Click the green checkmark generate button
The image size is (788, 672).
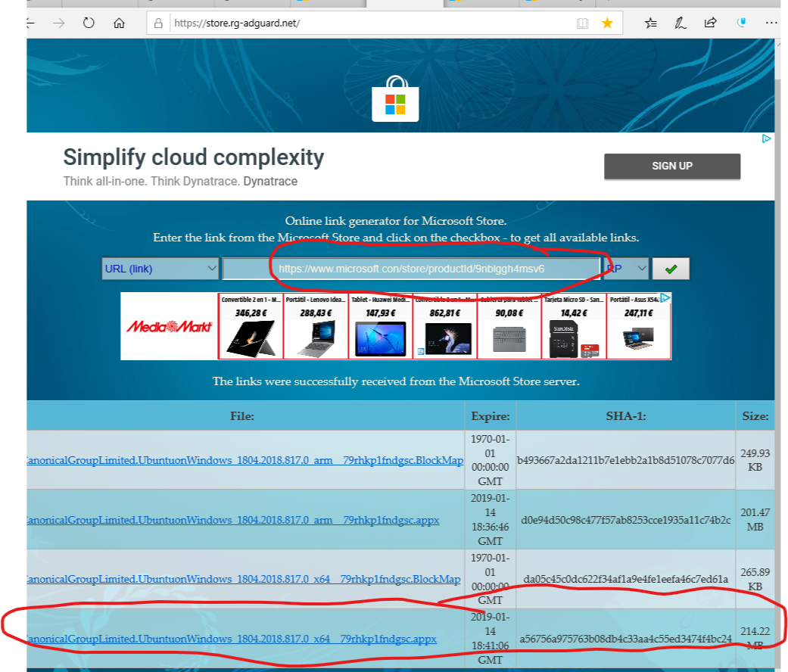671,269
